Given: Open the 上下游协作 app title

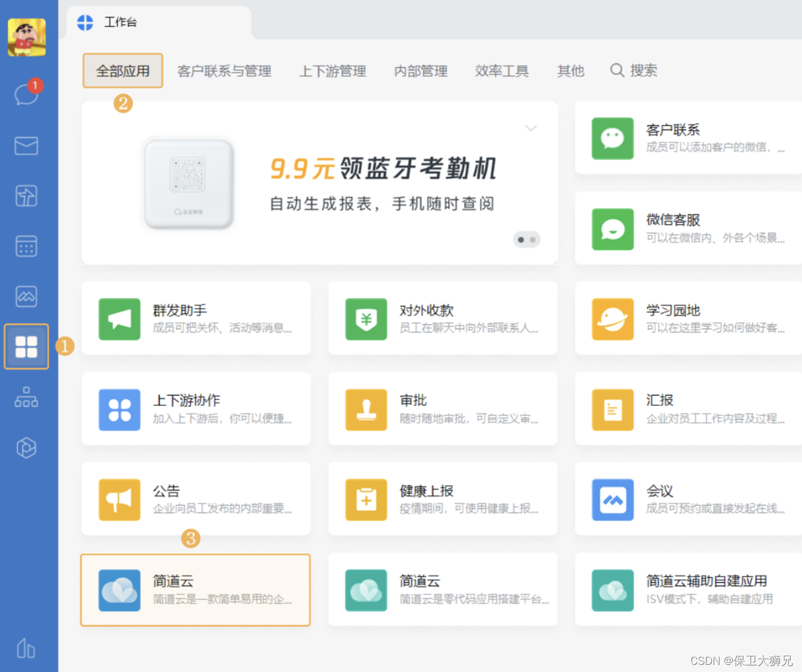Looking at the screenshot, I should point(187,400).
